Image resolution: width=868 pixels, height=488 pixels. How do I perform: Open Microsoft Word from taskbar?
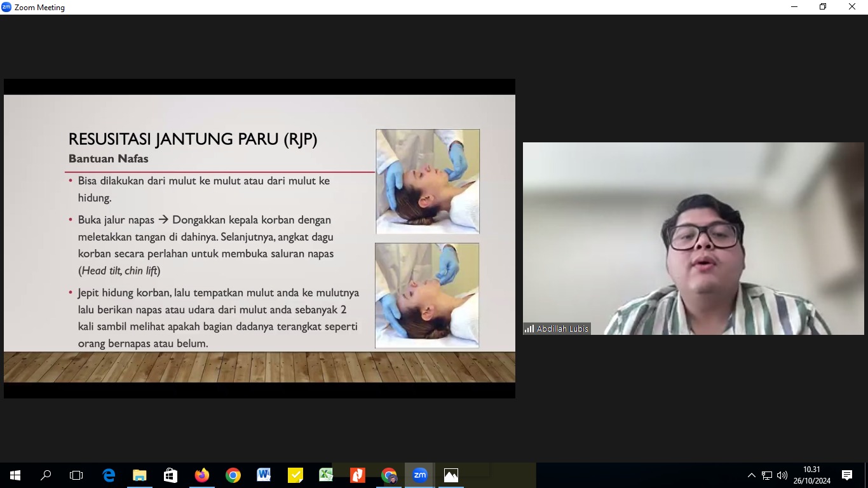(264, 475)
